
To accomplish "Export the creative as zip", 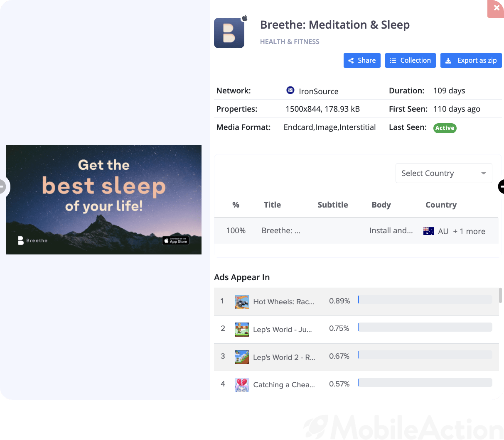I will (x=471, y=60).
